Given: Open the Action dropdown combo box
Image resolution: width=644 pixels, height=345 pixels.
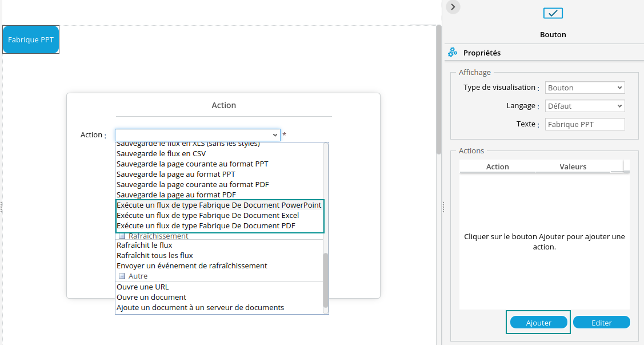Looking at the screenshot, I should pos(197,135).
